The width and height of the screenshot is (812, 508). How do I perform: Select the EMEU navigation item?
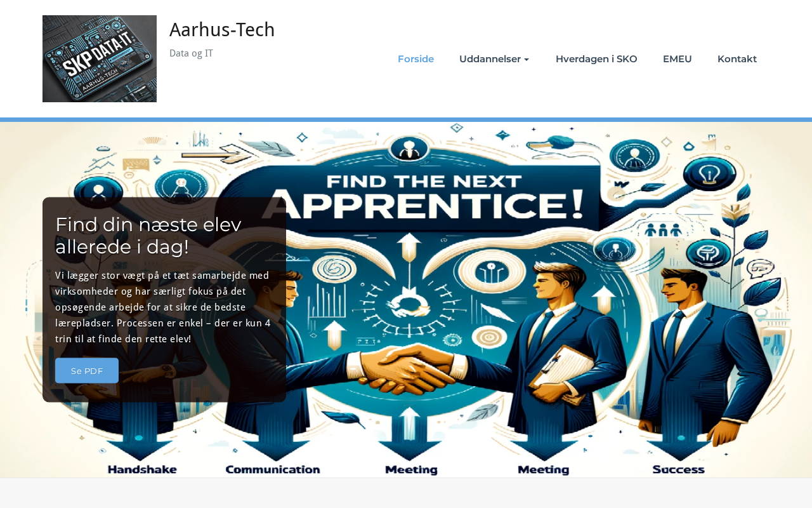tap(678, 59)
